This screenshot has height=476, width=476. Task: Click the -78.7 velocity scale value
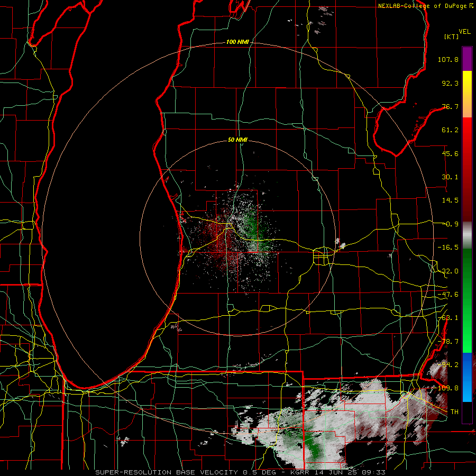pyautogui.click(x=448, y=342)
